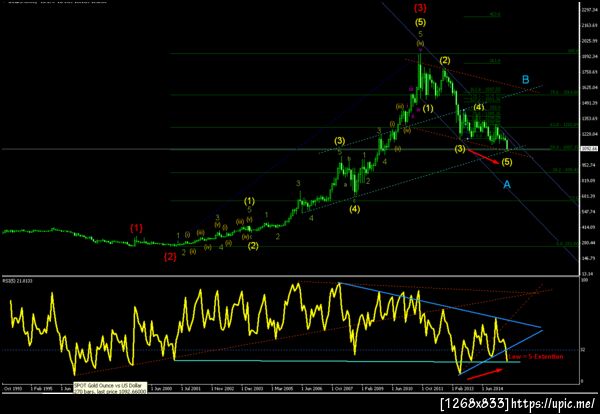This screenshot has width=600, height=414.
Task: Click the 952.74 price axis label
Action: pos(590,165)
